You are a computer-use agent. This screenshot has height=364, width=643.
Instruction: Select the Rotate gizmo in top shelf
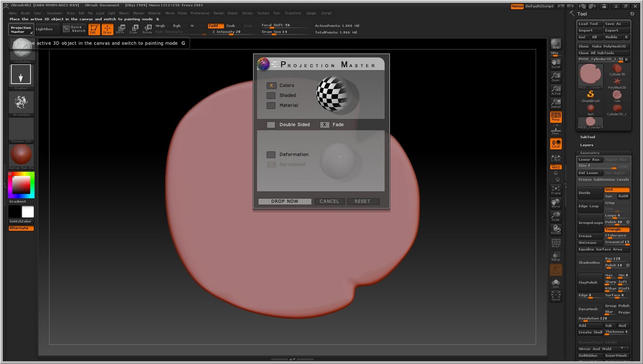click(147, 29)
